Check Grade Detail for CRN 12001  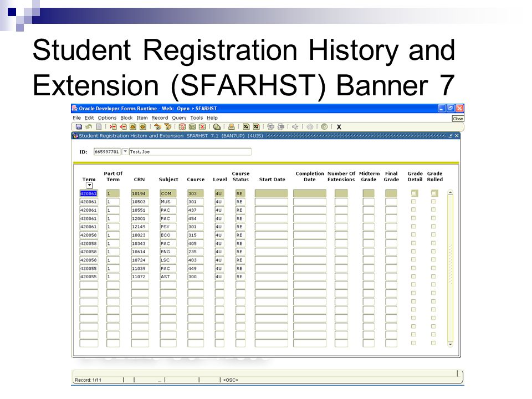point(413,218)
